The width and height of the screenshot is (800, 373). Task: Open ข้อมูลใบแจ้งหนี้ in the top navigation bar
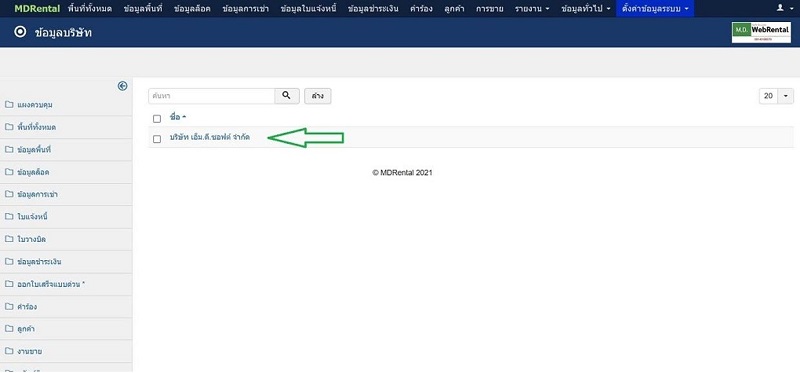(x=308, y=9)
